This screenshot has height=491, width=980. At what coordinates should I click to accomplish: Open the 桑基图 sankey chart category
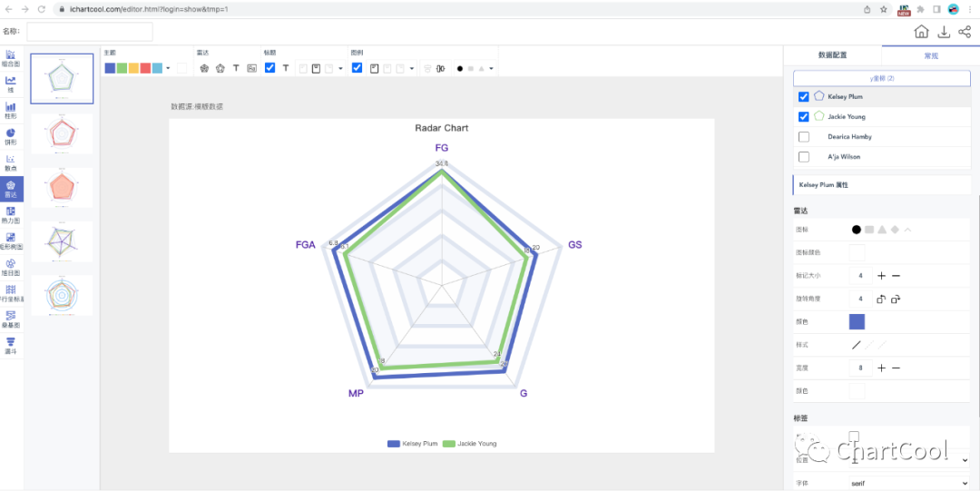pos(11,319)
